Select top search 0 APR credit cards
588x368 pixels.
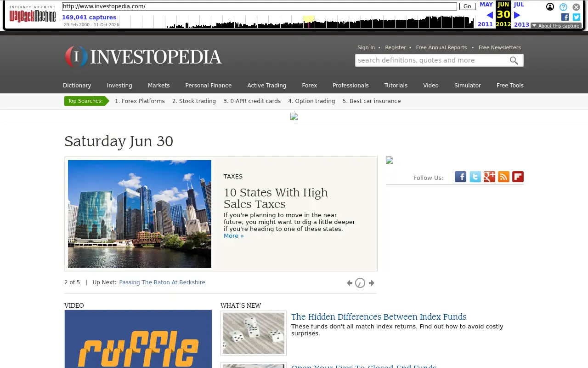coord(252,101)
